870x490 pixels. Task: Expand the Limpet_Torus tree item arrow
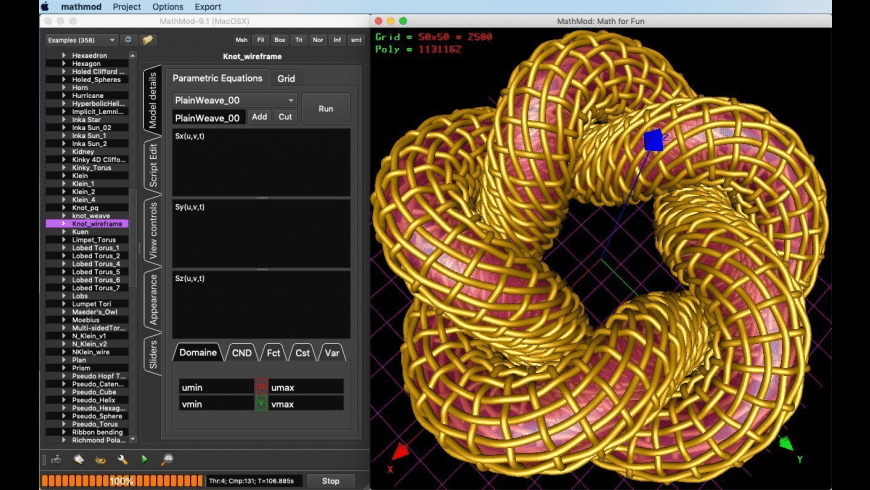[x=64, y=240]
